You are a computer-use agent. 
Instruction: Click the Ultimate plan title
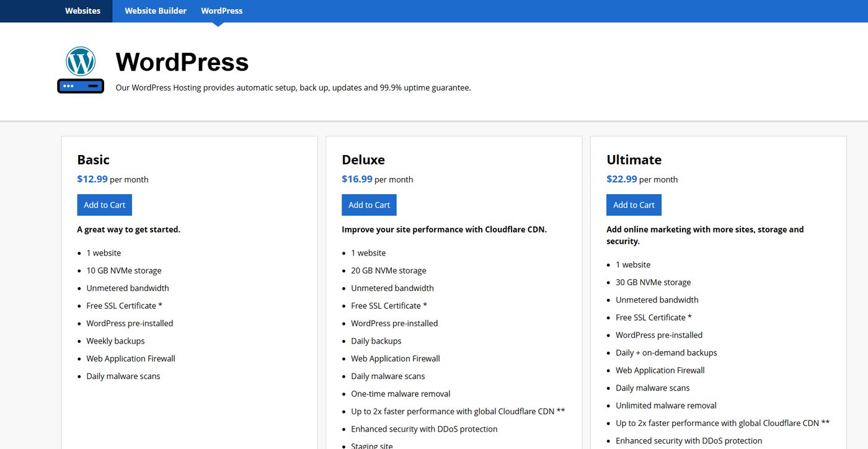click(634, 160)
